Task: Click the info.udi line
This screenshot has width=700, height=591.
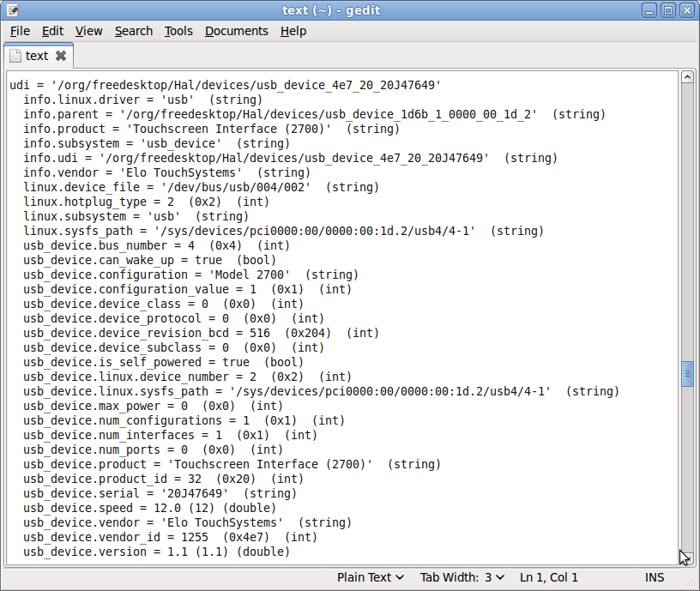Action: [291, 158]
